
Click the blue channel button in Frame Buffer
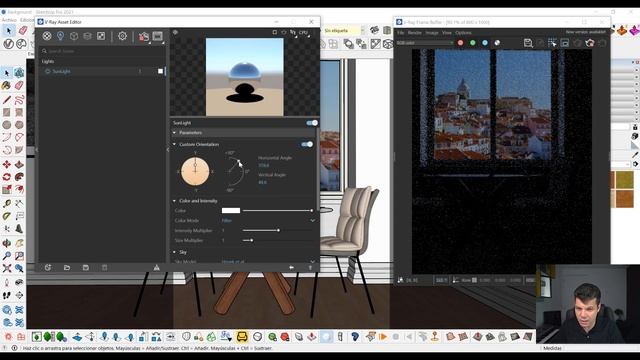click(485, 42)
